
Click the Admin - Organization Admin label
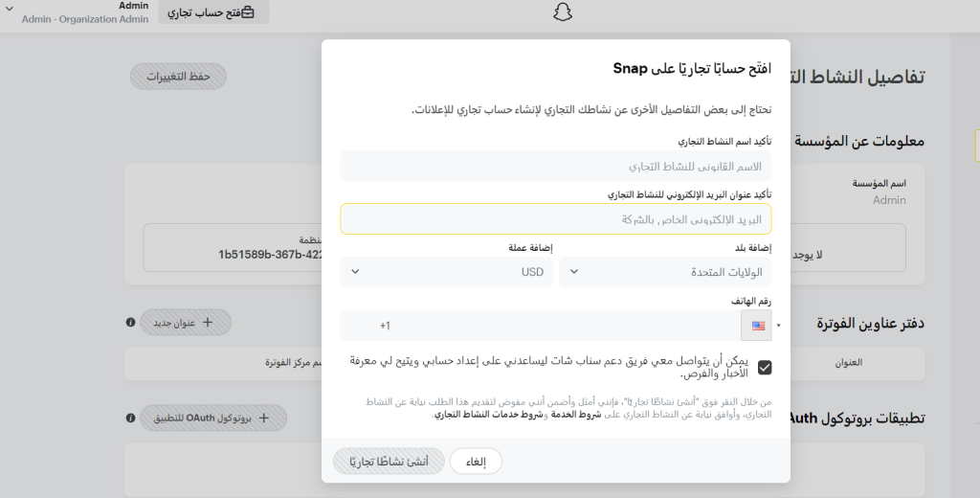click(85, 19)
